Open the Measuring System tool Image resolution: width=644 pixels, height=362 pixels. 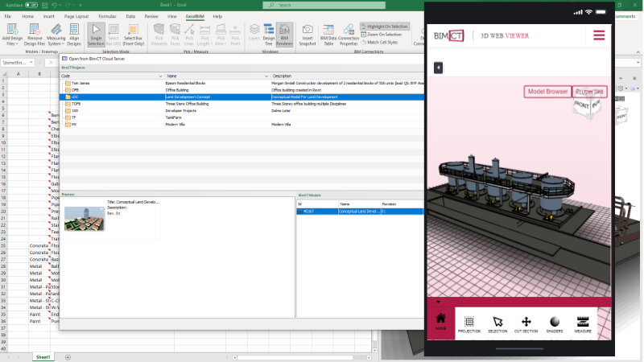56,35
